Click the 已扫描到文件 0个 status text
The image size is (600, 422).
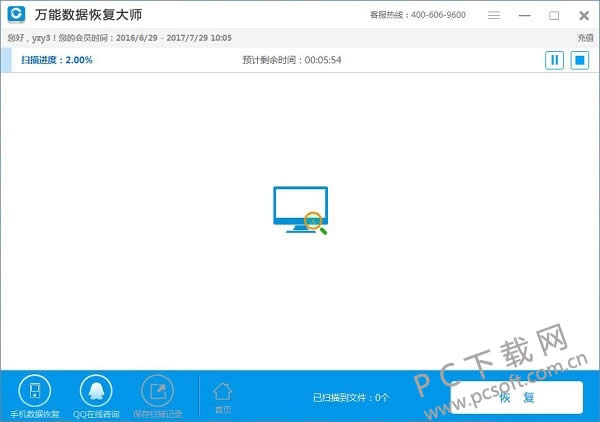[351, 398]
